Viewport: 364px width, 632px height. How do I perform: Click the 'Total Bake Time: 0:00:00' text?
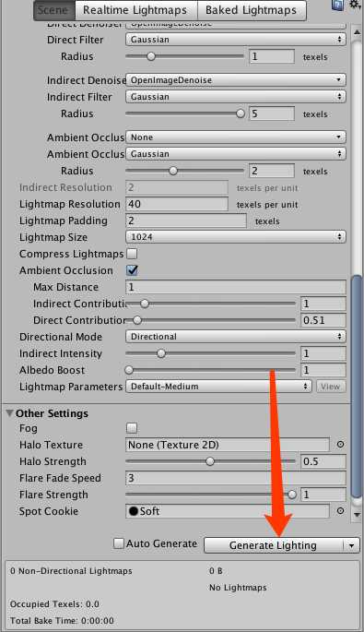(x=62, y=621)
